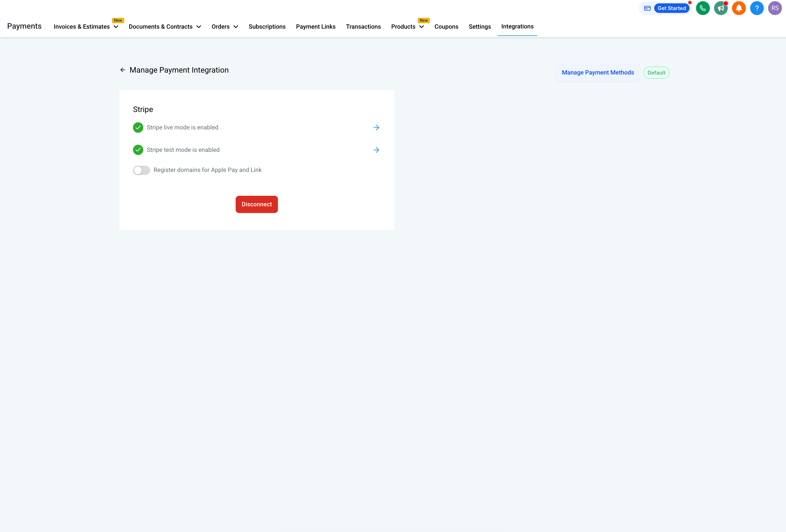This screenshot has height=532, width=786.
Task: Toggle Register domains for Apple Pay and Link
Action: click(x=141, y=170)
